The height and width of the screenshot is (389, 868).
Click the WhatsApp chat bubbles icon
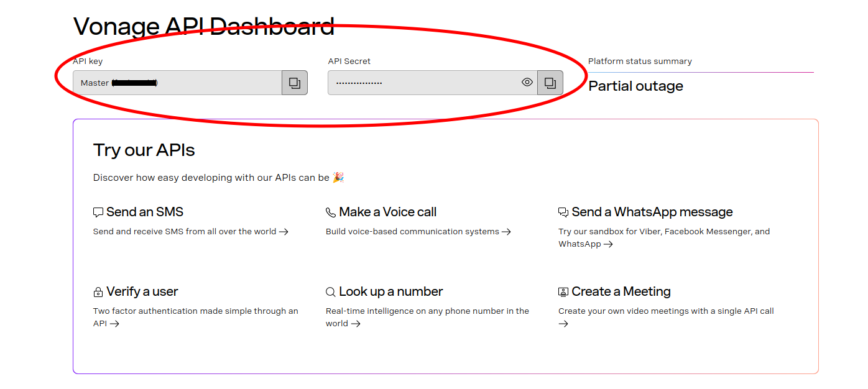[563, 213]
